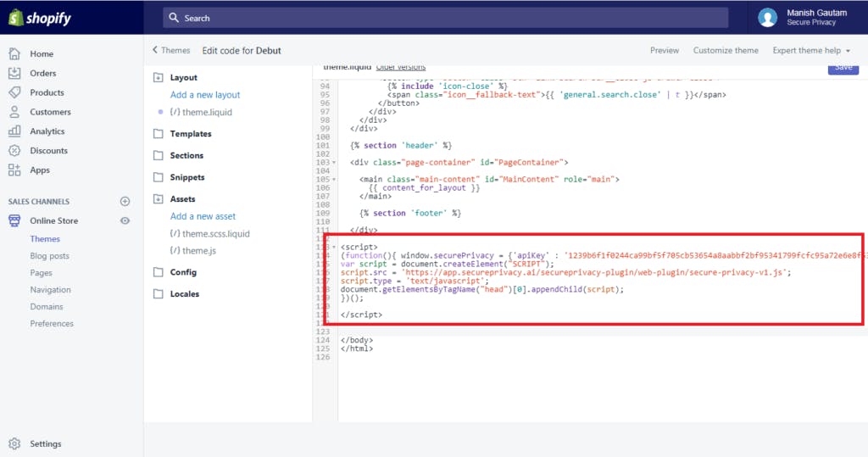Open Home in sidebar
Image resolution: width=868 pixels, height=457 pixels.
point(42,53)
